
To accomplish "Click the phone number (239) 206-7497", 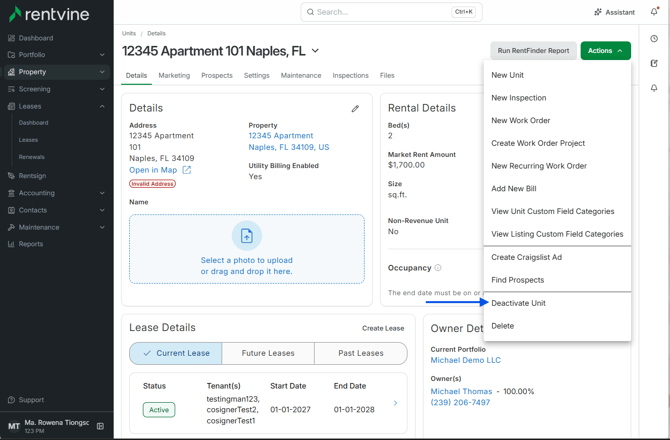I will 460,402.
